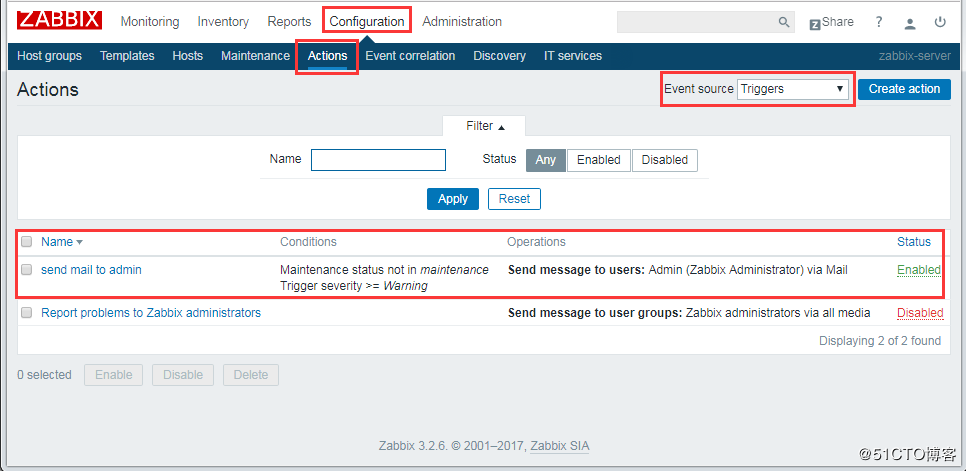The width and height of the screenshot is (966, 471).
Task: Click the Operations column header text
Action: click(536, 242)
